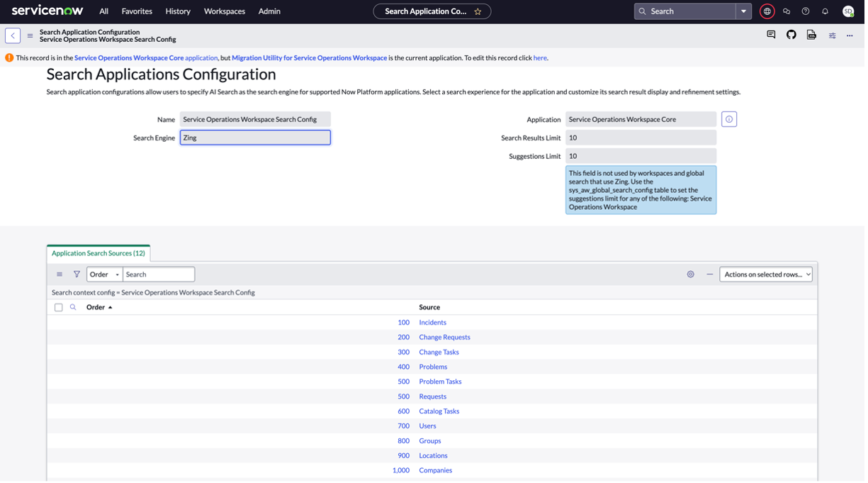The width and height of the screenshot is (868, 483).
Task: Click the orange warning info icon
Action: coord(9,58)
